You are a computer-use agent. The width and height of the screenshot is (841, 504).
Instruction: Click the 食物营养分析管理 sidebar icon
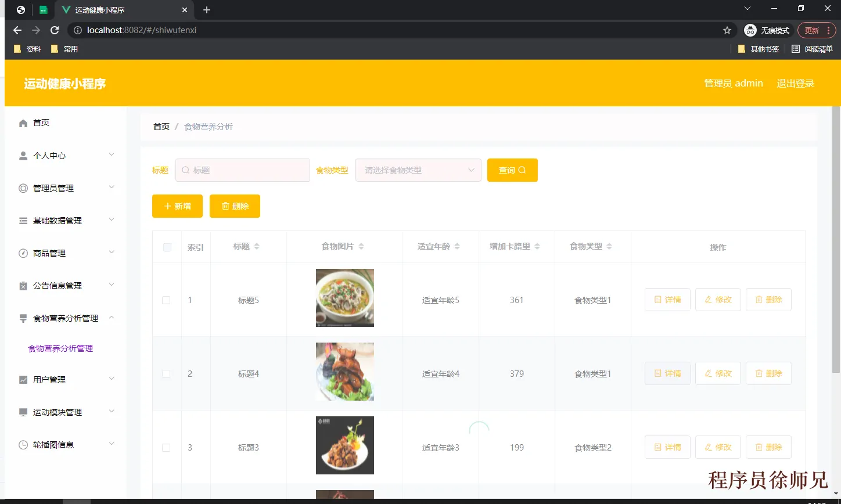[23, 318]
